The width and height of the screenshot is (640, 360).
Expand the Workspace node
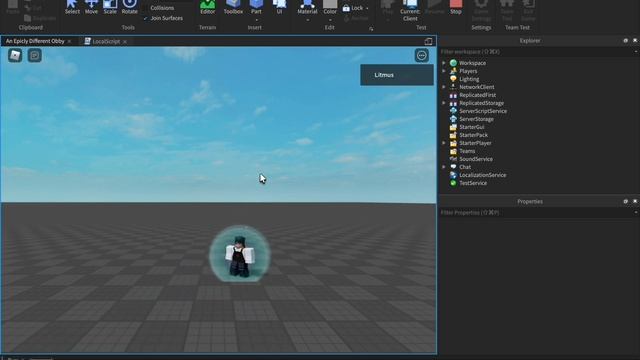(x=444, y=63)
